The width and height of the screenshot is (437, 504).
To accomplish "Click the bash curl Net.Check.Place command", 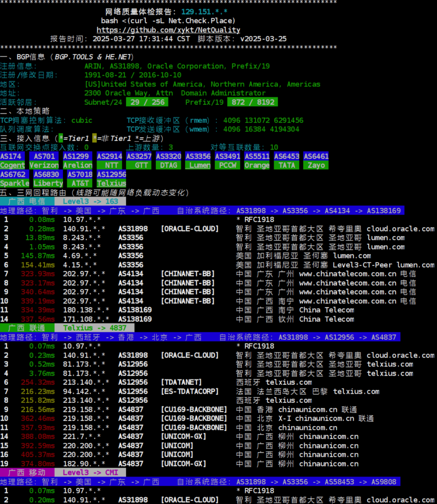I will pos(168,21).
